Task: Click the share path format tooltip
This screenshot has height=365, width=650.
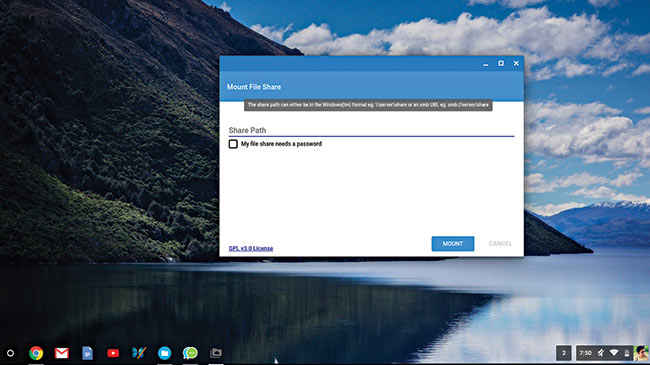Action: (368, 105)
